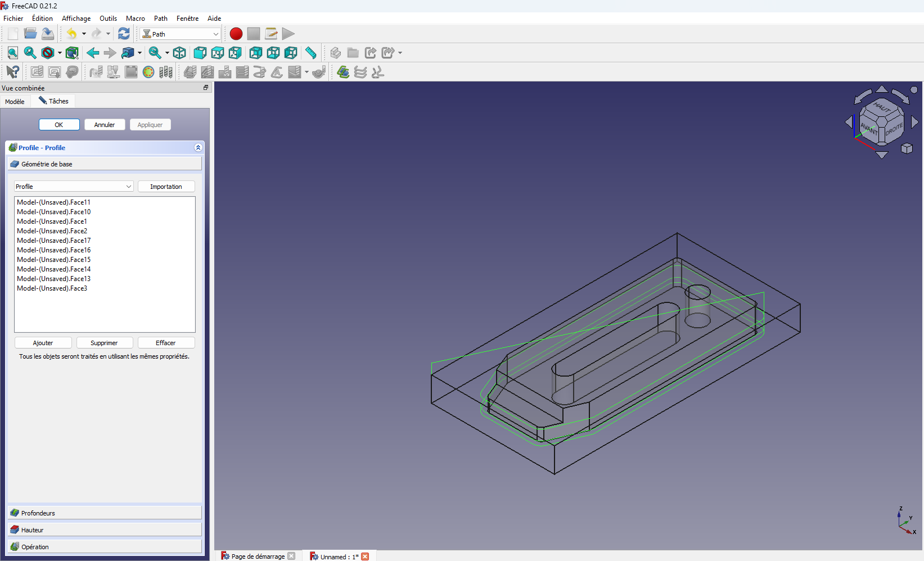Open a document folder icon
This screenshot has width=924, height=561.
click(x=30, y=34)
